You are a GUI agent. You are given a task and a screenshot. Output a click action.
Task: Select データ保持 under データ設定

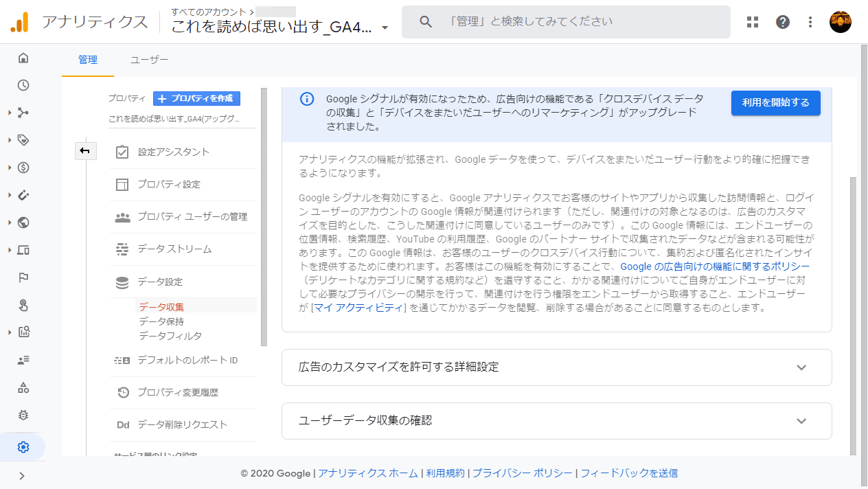pyautogui.click(x=161, y=321)
